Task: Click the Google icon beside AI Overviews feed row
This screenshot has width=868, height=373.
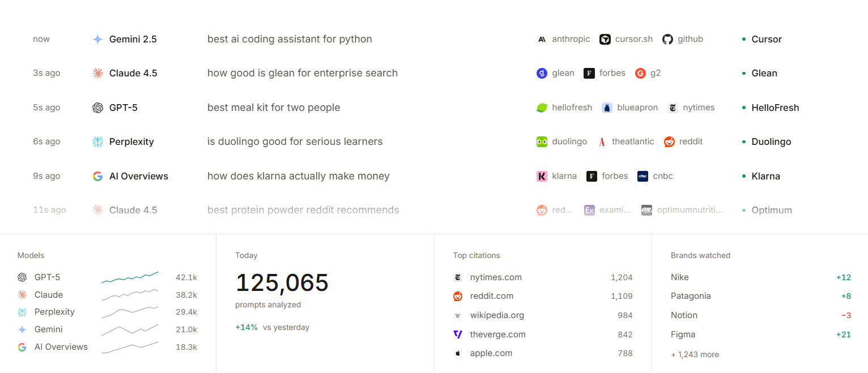Action: point(97,176)
